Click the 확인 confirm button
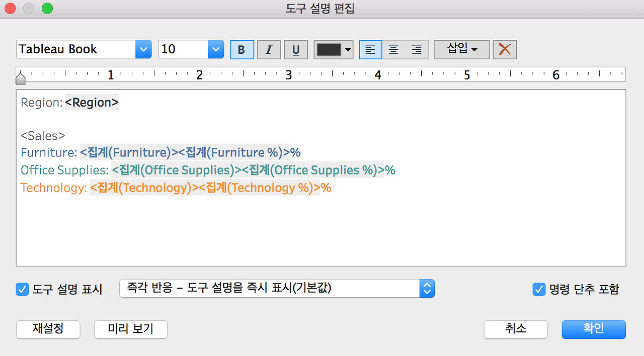 coord(594,329)
